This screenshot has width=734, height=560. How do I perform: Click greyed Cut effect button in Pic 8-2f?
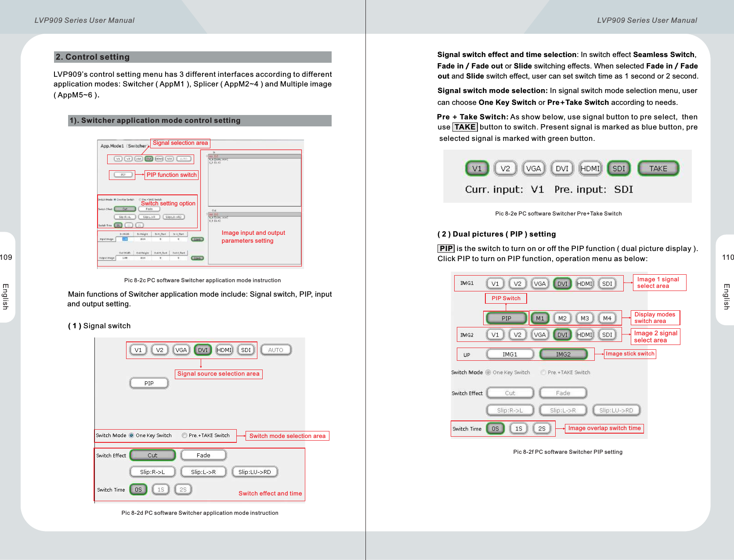point(510,393)
